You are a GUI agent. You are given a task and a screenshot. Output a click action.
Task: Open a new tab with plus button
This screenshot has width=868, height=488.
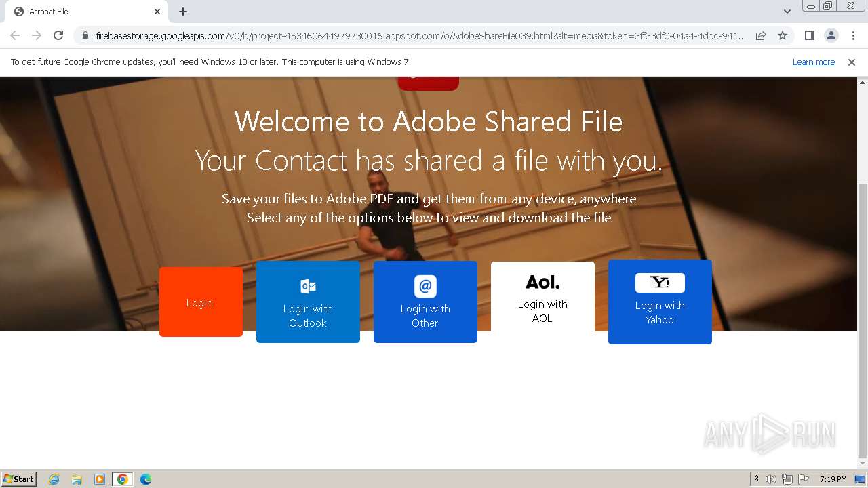[183, 12]
